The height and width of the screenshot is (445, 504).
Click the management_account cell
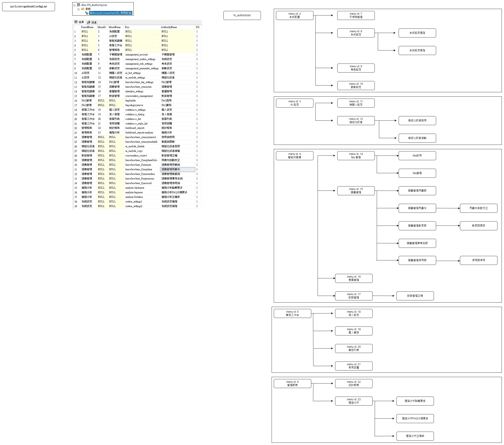tap(142, 55)
